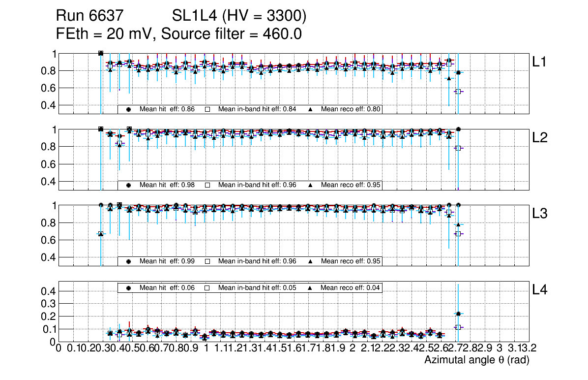
Task: Click the filled circle legend marker in panel L2
Action: point(128,185)
